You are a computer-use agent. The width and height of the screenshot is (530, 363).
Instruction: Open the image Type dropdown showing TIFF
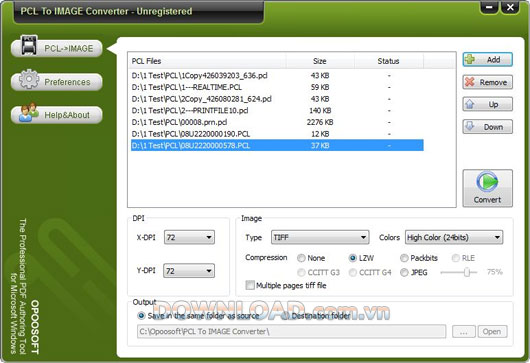click(x=320, y=237)
